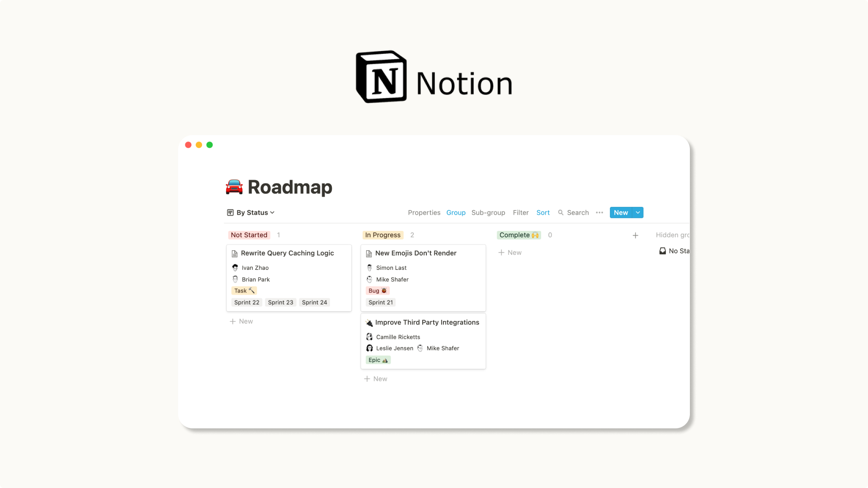Click the Sprint 22 tag

click(x=247, y=302)
